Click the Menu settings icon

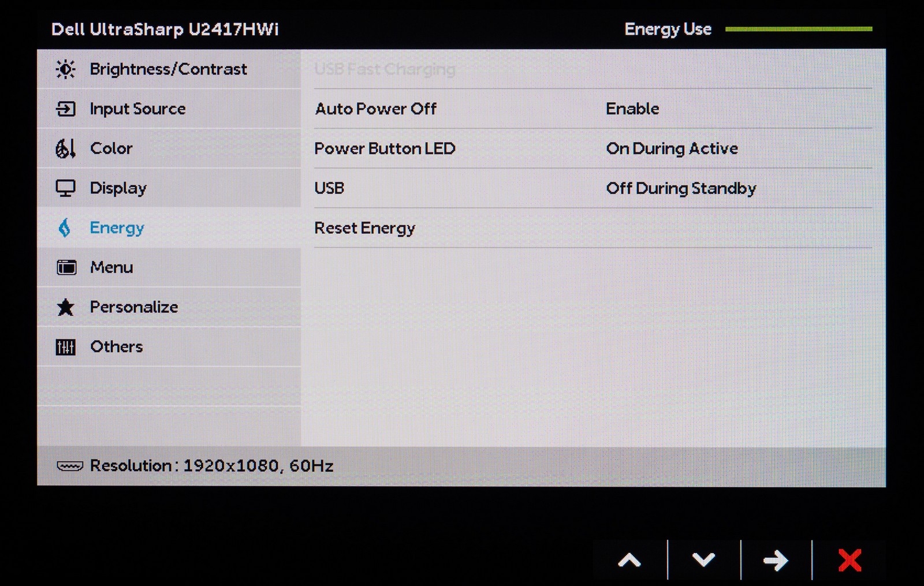pos(66,267)
